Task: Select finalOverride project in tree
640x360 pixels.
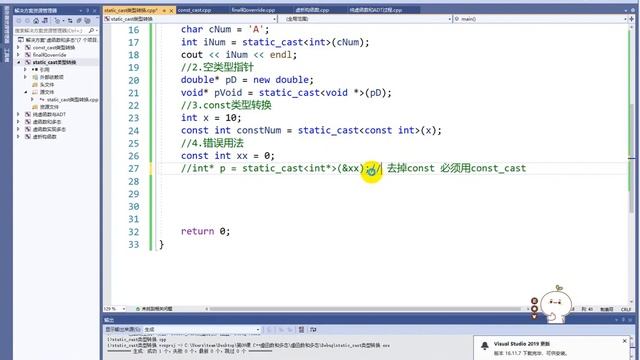Action: coord(49,55)
